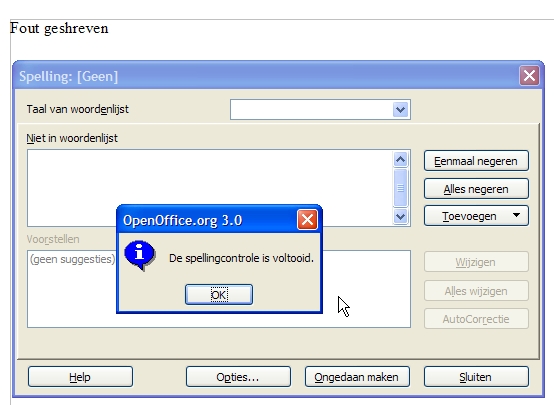Click Ongedaan maken to undo
Screen dimensions: 554x405
coord(357,377)
